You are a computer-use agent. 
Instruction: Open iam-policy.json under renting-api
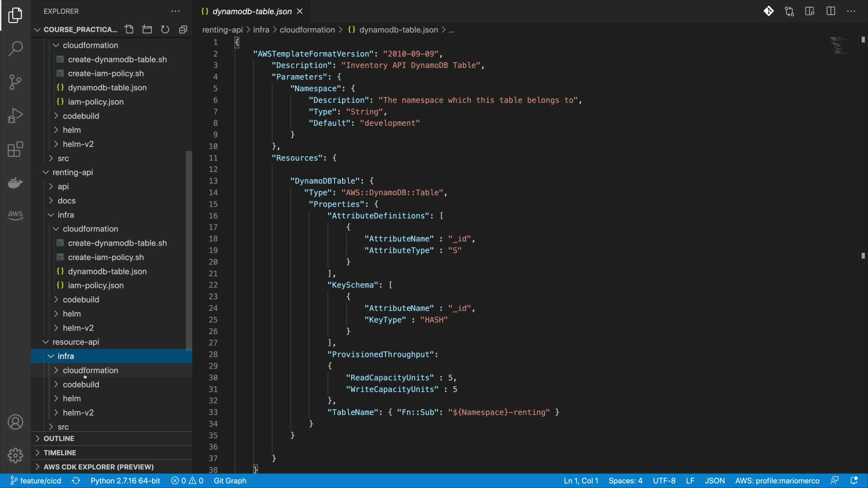click(x=95, y=286)
